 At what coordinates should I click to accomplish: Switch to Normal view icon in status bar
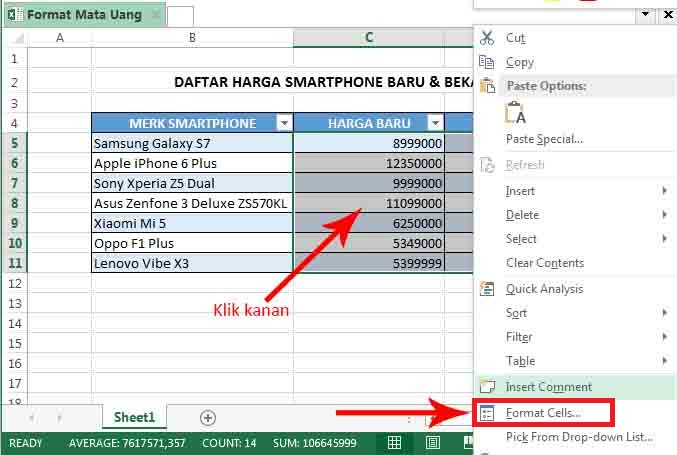394,443
